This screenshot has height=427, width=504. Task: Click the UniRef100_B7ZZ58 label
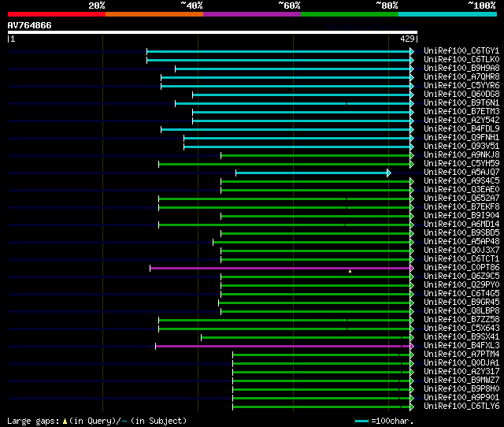(461, 320)
